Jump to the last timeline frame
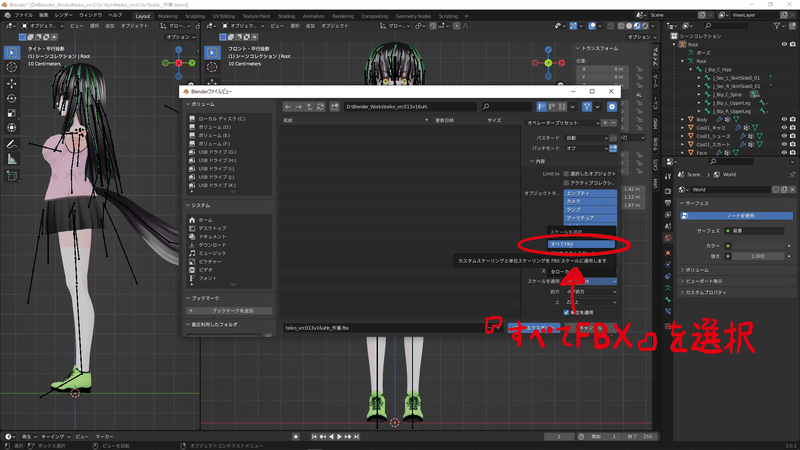800x450 pixels. [x=356, y=437]
